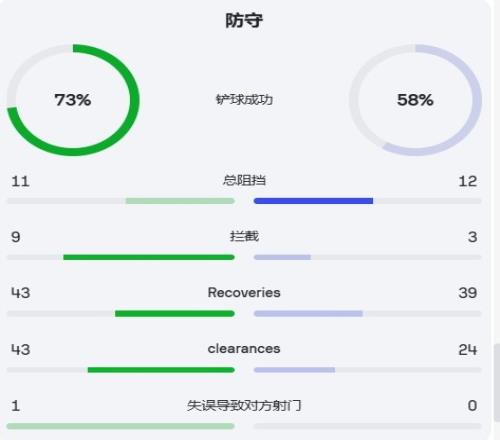Screen dimensions: 500x440
Task: Click the clearances stat label
Action: point(244,349)
